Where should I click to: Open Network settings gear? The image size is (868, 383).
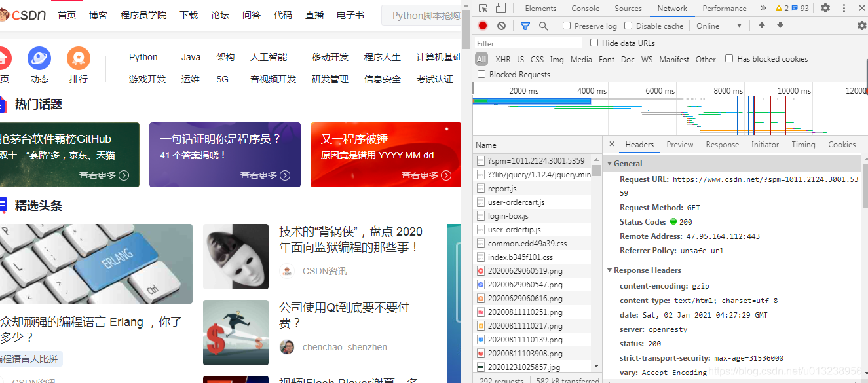(861, 26)
